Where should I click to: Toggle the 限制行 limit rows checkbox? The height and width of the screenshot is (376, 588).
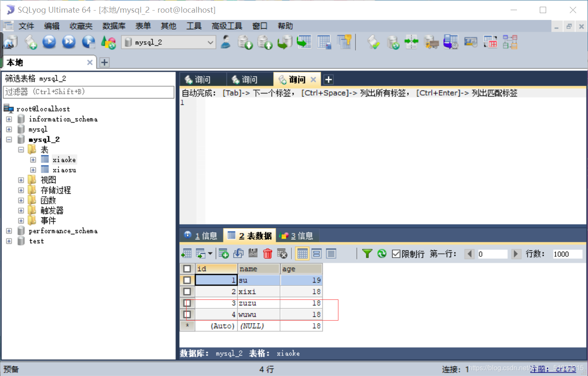point(396,254)
